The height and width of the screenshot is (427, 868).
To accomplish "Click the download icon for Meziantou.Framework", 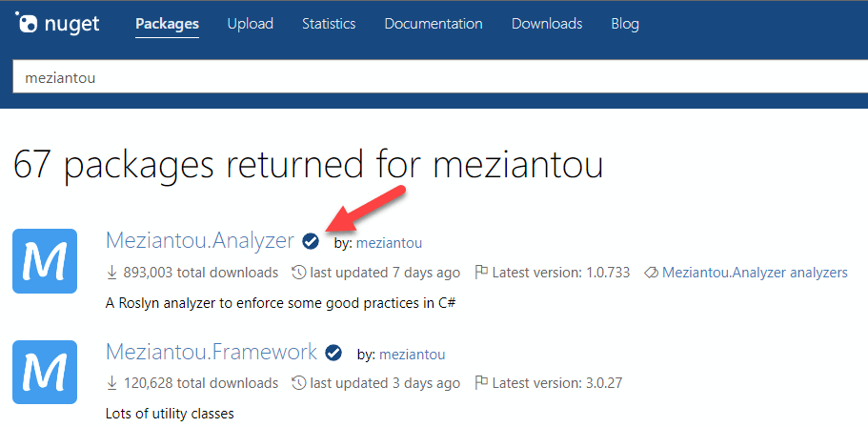I will (111, 383).
